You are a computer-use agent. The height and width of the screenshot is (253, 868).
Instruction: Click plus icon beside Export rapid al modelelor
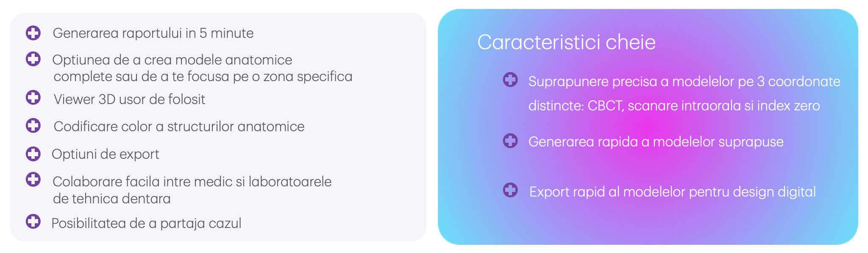click(x=510, y=190)
